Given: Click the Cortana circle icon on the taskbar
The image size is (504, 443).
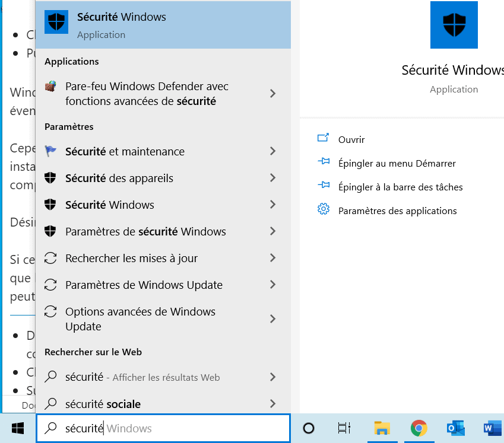Looking at the screenshot, I should click(309, 428).
